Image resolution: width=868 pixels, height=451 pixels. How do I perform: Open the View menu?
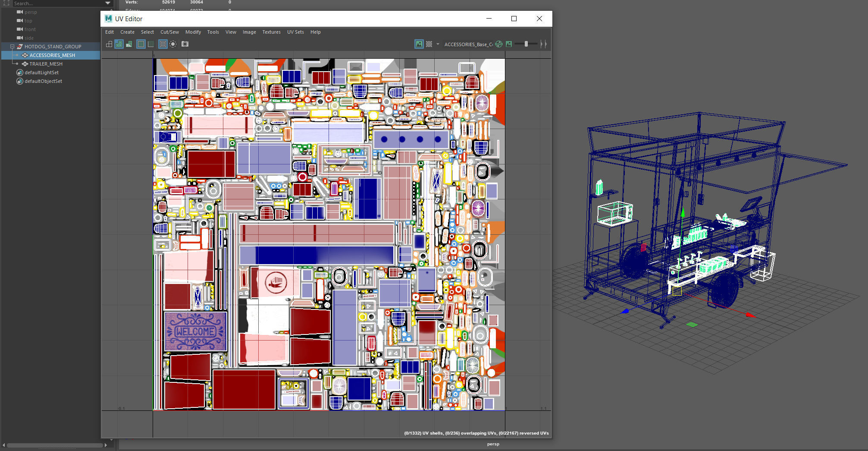pos(231,32)
